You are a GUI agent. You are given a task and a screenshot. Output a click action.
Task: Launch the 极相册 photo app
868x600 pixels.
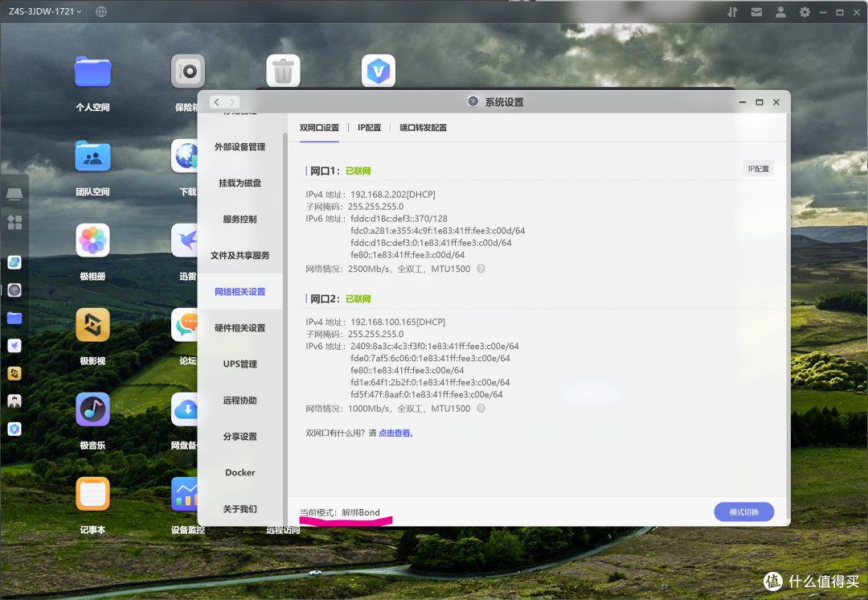pyautogui.click(x=92, y=240)
